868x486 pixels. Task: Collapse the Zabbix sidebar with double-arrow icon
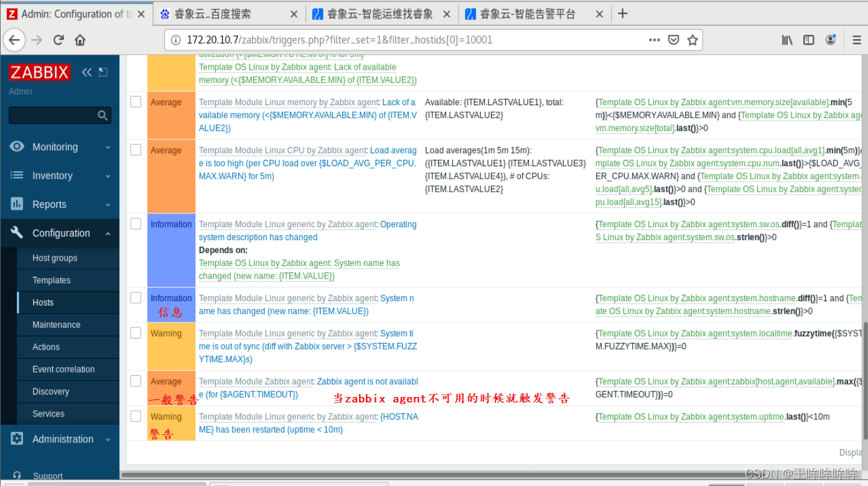click(86, 72)
